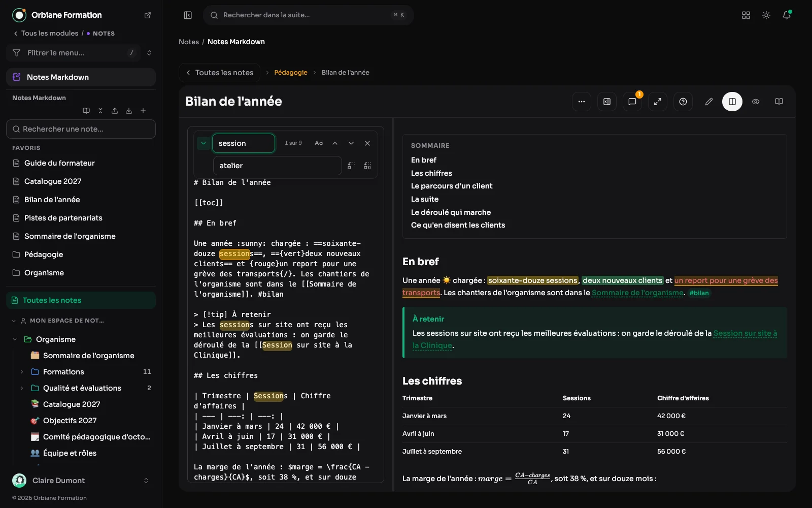Replace all matches icon
812x508 pixels.
(x=367, y=166)
